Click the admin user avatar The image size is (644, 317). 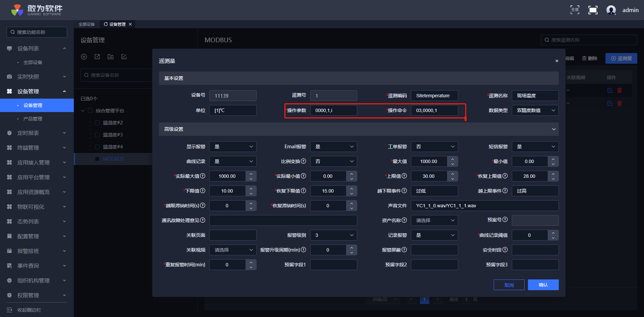[611, 10]
